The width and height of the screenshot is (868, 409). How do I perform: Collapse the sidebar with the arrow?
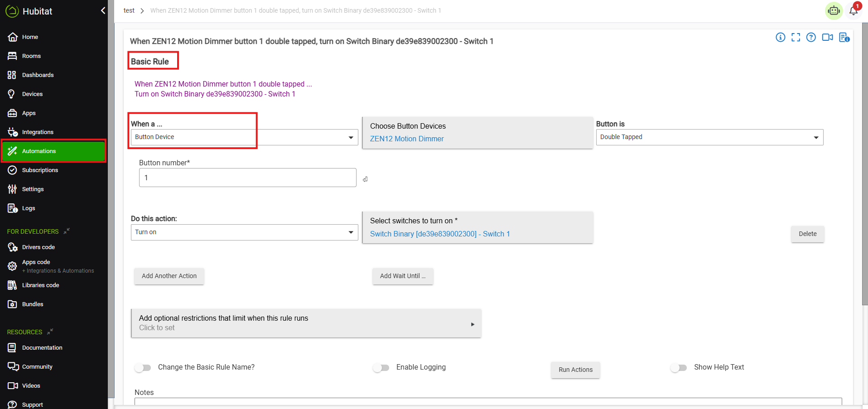tap(103, 10)
